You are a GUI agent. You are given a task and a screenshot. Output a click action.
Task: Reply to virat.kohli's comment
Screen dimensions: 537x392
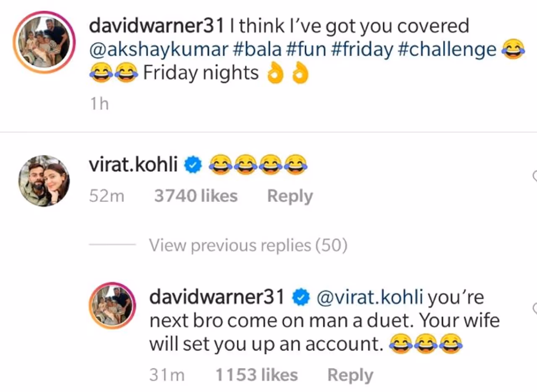290,196
